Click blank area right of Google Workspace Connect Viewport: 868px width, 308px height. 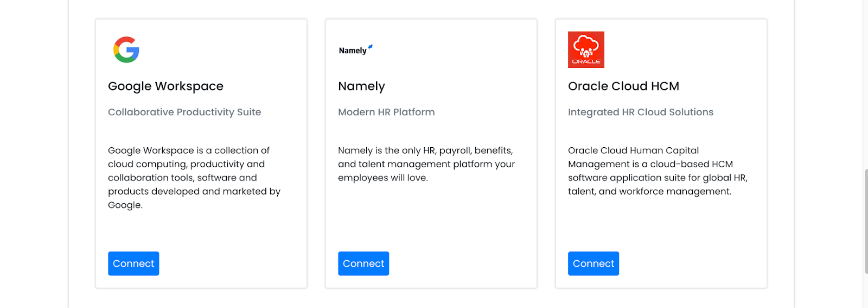228,263
